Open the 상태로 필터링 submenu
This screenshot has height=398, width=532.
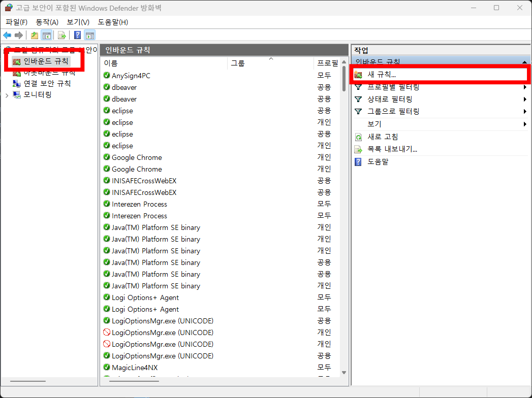point(441,99)
